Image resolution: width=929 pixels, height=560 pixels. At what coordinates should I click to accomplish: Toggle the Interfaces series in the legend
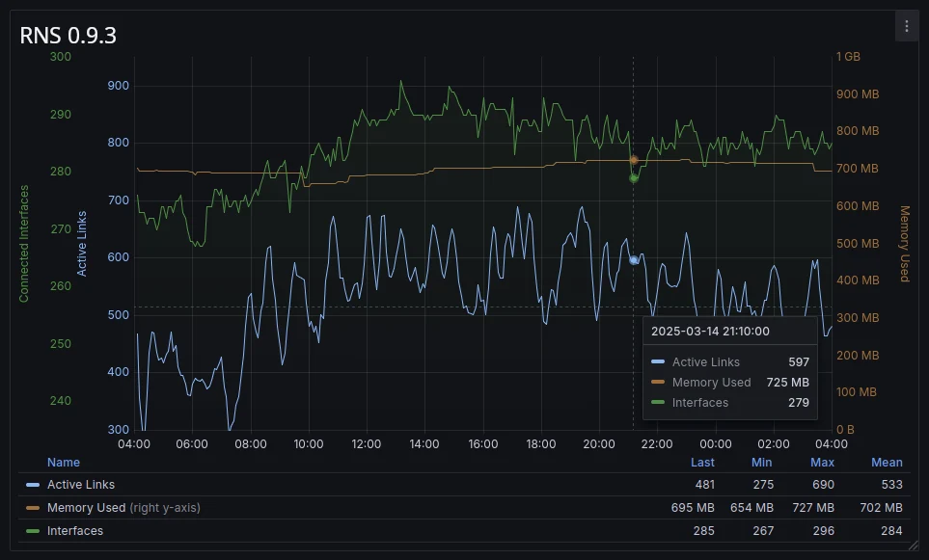tap(75, 531)
